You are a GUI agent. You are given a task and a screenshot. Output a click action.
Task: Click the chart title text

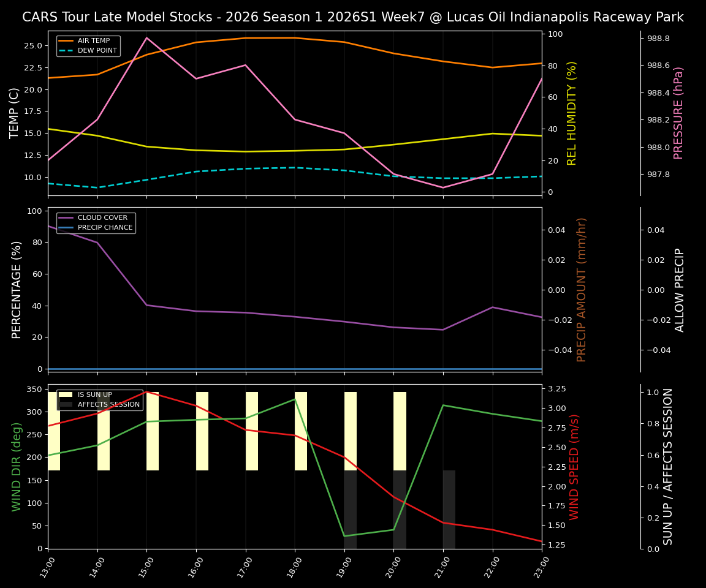click(x=353, y=17)
